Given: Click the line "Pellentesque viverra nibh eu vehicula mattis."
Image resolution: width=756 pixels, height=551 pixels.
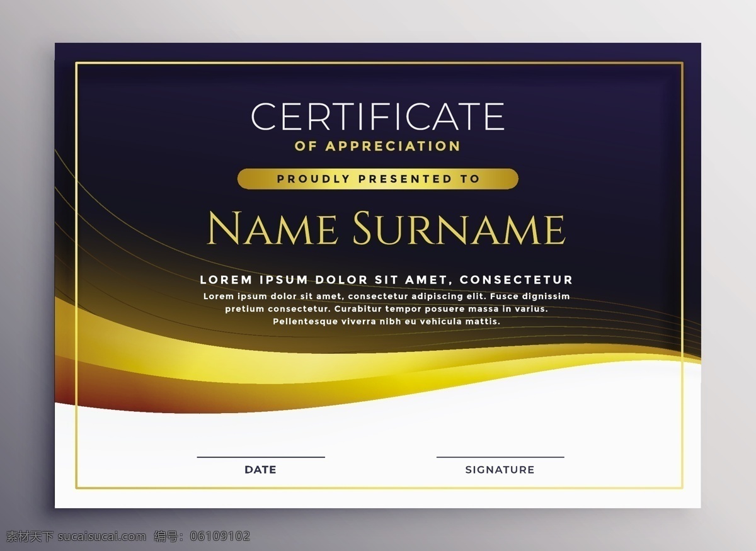Looking at the screenshot, I should point(386,321).
